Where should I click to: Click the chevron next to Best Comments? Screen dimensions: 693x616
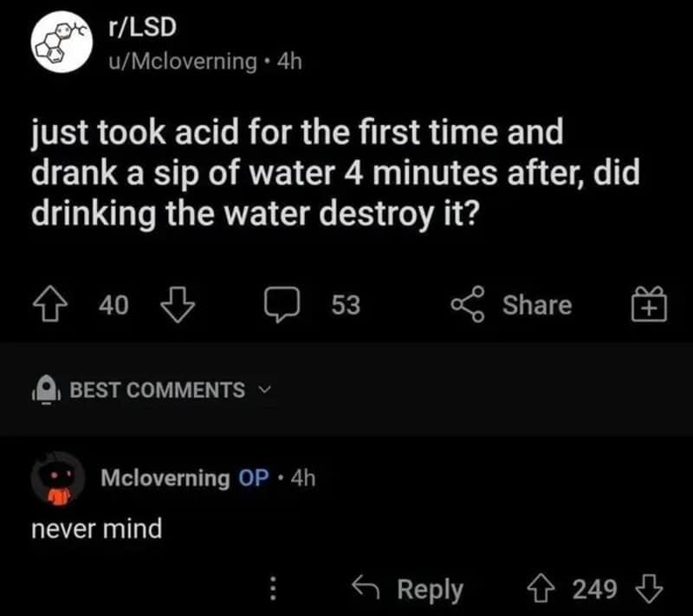[264, 390]
